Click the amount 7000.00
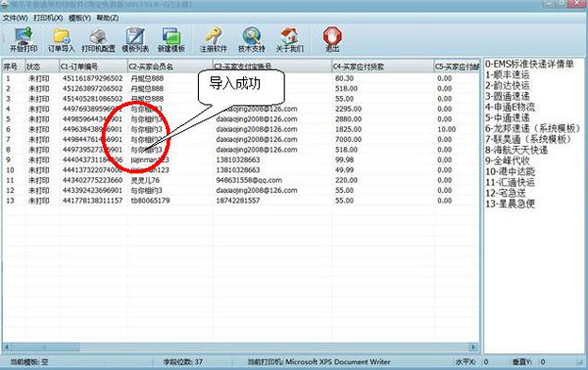This screenshot has width=588, height=370. pos(348,139)
